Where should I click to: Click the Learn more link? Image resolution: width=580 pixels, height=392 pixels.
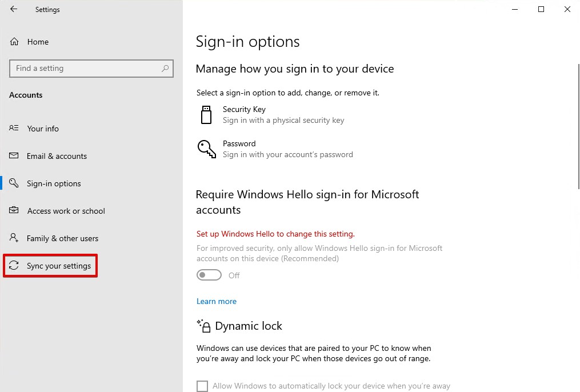tap(217, 301)
